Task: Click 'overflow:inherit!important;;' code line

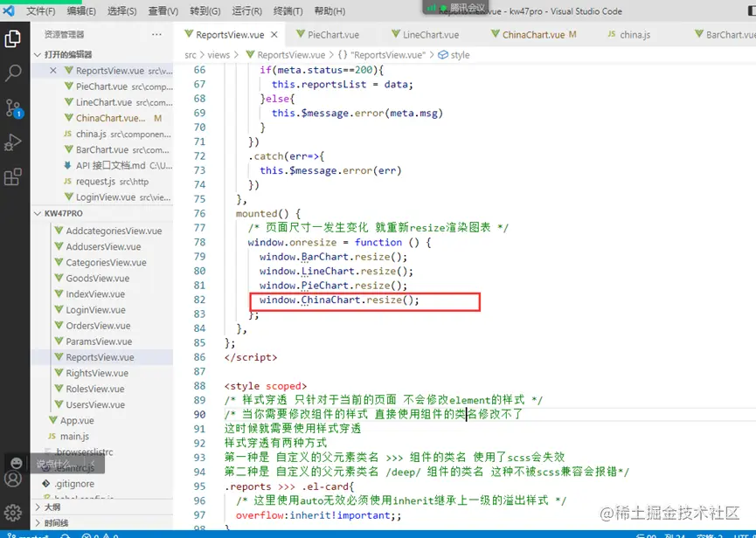Action: pos(318,515)
